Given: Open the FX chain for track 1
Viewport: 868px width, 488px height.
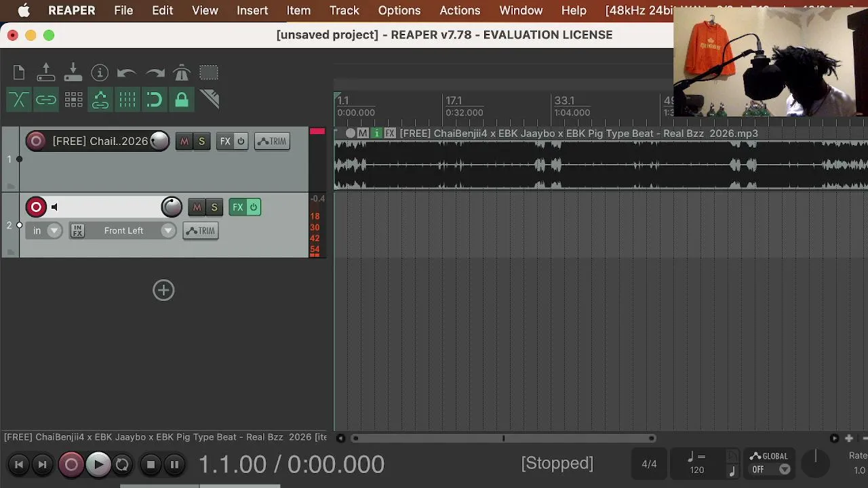Looking at the screenshot, I should coord(225,141).
